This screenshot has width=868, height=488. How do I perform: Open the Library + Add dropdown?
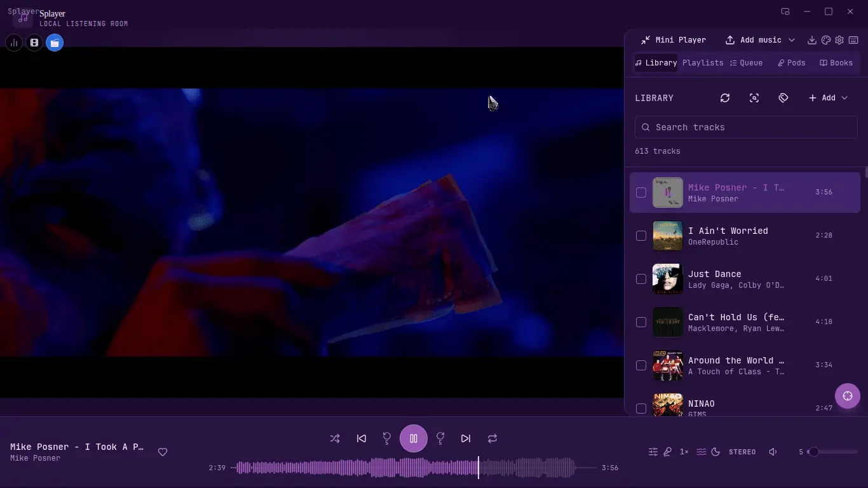point(828,98)
